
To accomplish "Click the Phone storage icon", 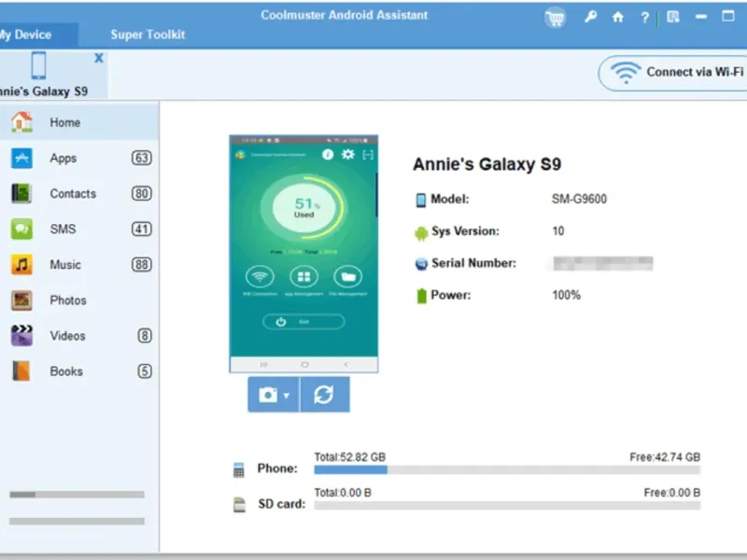I will click(x=239, y=470).
